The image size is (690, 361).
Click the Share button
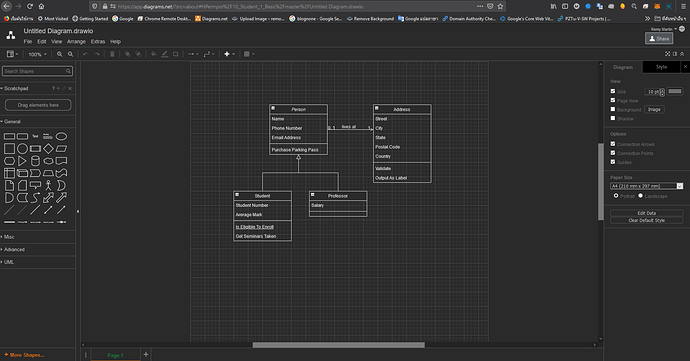pos(659,38)
